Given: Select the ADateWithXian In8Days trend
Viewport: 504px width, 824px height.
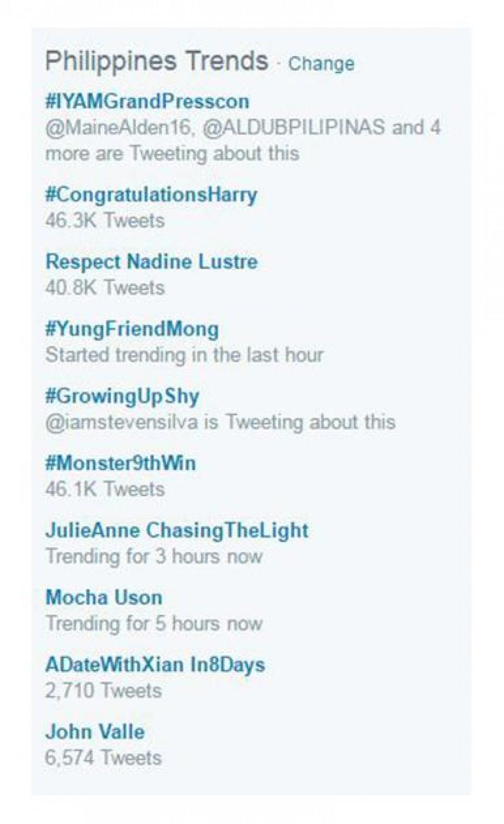Looking at the screenshot, I should coord(155,664).
